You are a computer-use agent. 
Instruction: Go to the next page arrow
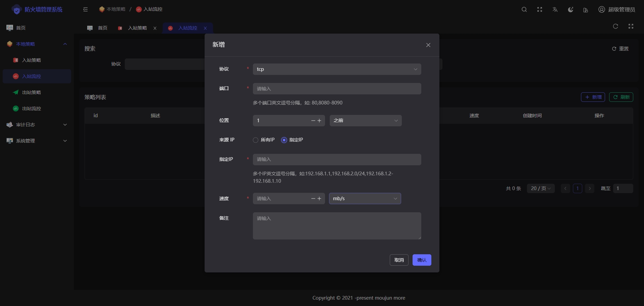coord(590,188)
